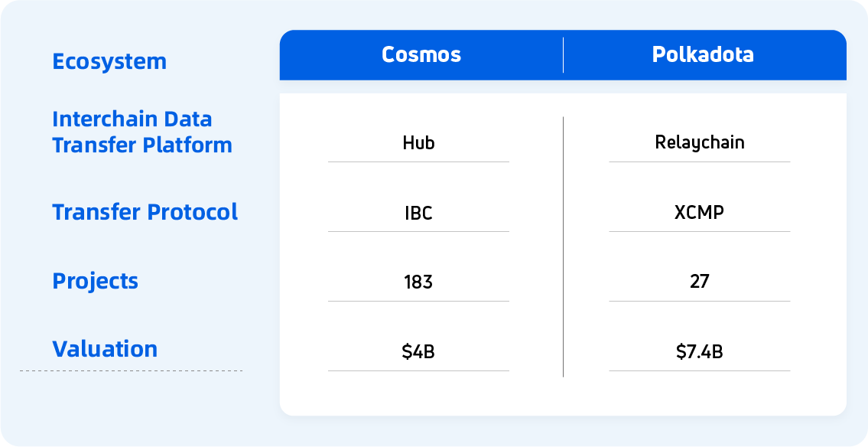Click the Hub cell under Cosmos
868x447 pixels.
(418, 143)
